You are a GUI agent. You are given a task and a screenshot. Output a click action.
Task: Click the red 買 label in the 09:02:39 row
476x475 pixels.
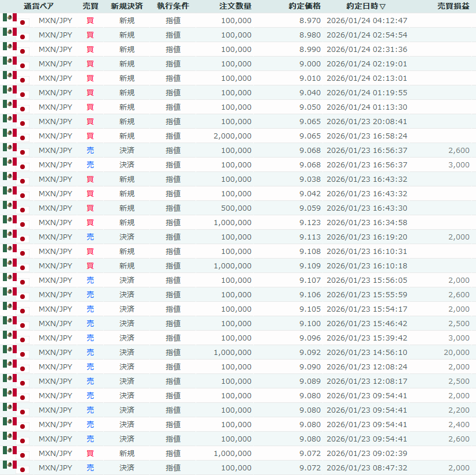point(90,453)
